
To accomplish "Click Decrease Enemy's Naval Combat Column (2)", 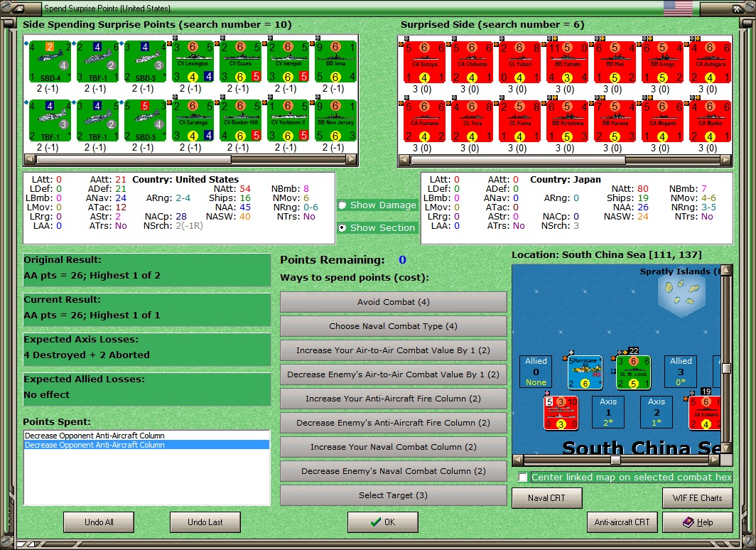I will click(394, 471).
